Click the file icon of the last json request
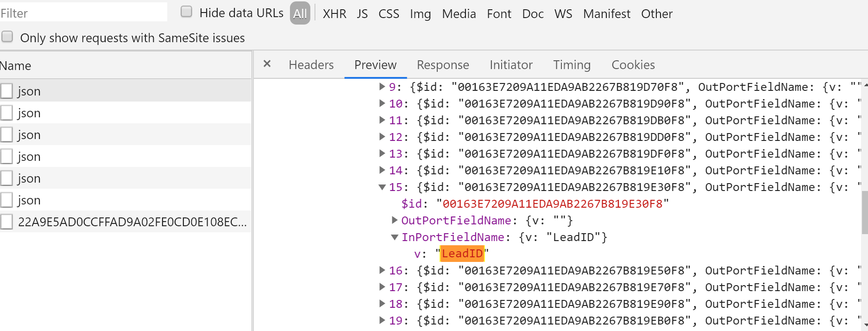This screenshot has width=868, height=331. pyautogui.click(x=6, y=200)
